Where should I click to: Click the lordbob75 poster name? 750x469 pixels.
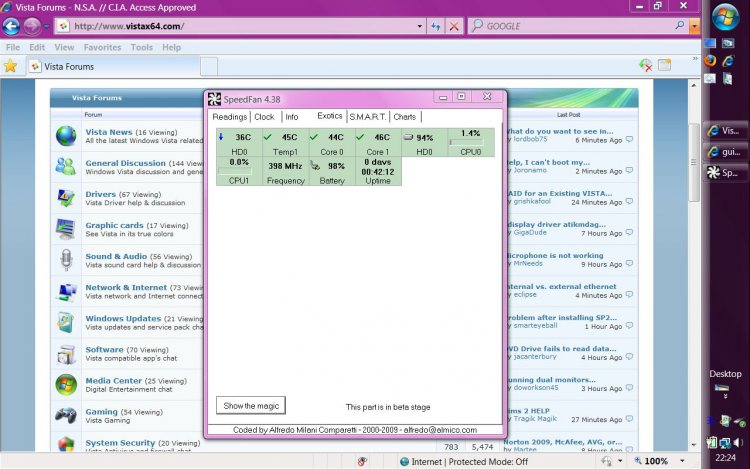[530, 139]
